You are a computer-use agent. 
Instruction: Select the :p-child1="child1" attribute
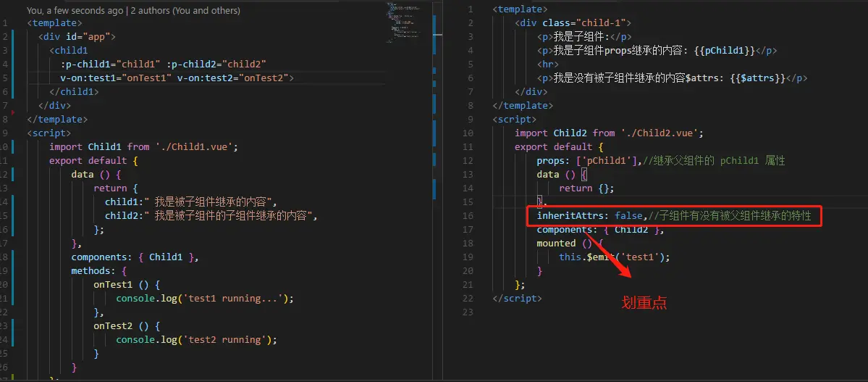pos(111,65)
